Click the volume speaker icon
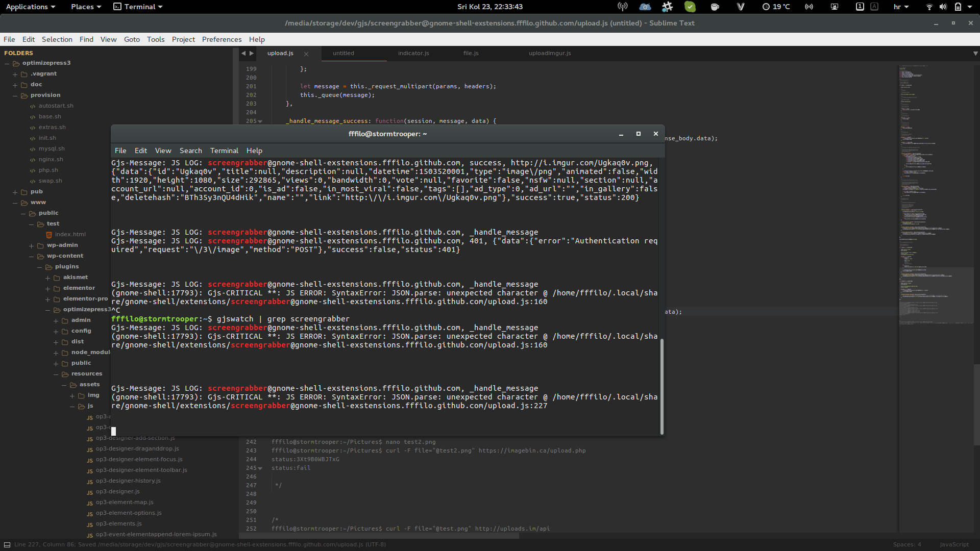 943,7
